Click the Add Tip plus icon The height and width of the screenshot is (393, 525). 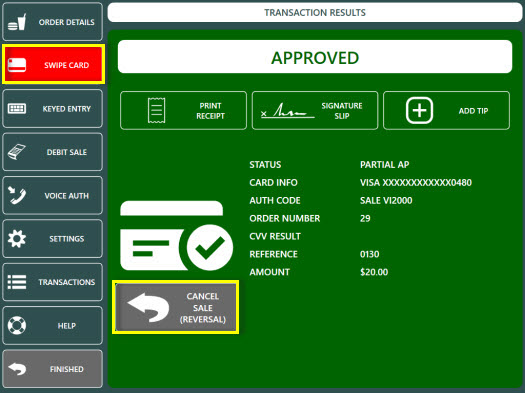coord(419,110)
